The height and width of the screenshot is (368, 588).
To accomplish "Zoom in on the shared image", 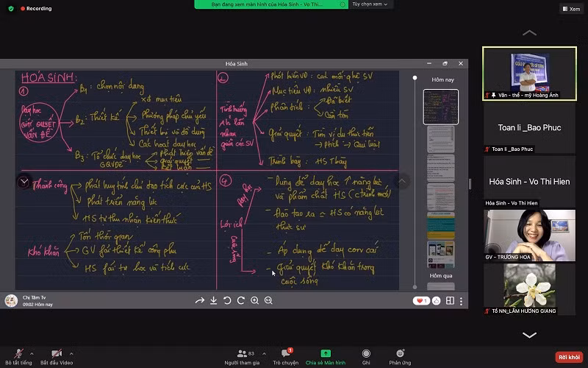I will coord(254,300).
